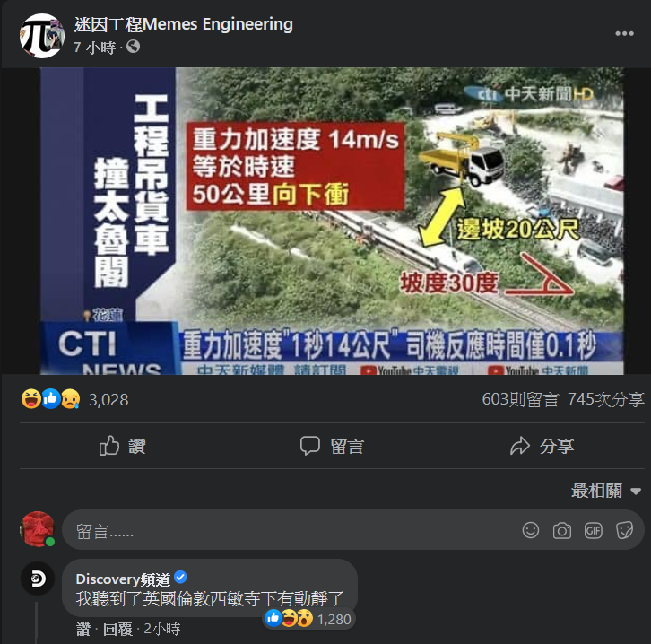View the 745次分享 shares count
Screen dimensions: 651x644
606,399
